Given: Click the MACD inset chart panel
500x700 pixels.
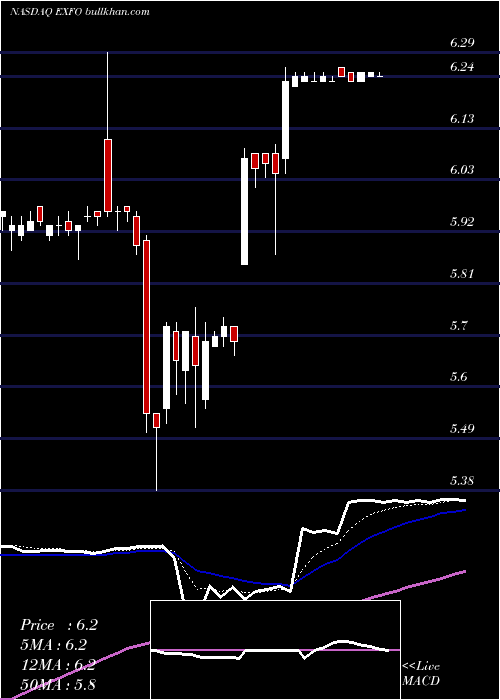Looking at the screenshot, I should (275, 650).
